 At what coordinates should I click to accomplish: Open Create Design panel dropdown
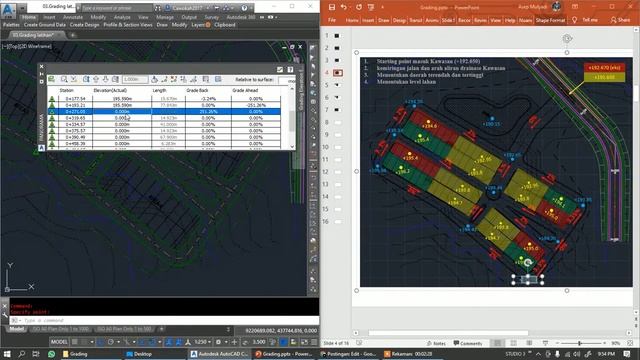[84, 25]
